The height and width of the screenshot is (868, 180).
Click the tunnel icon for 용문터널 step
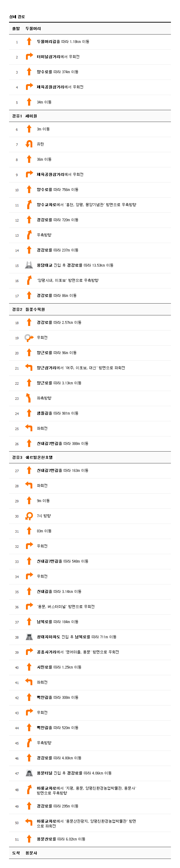(29, 773)
